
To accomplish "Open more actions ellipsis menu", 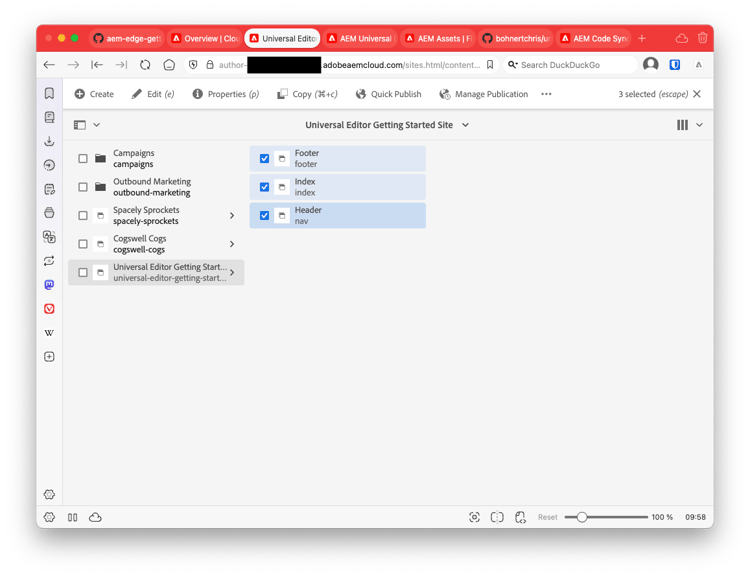I will [x=546, y=94].
